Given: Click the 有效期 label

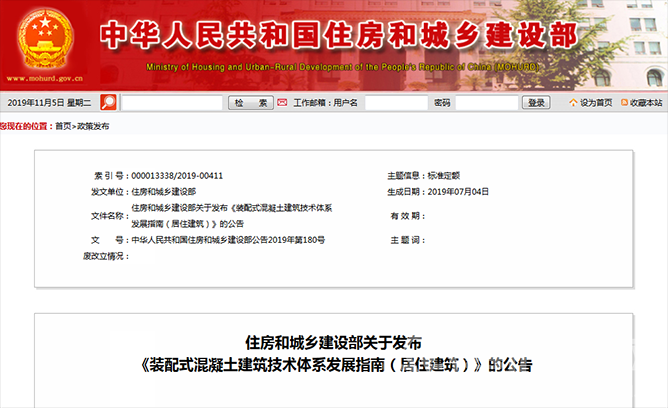Looking at the screenshot, I should pyautogui.click(x=407, y=216).
